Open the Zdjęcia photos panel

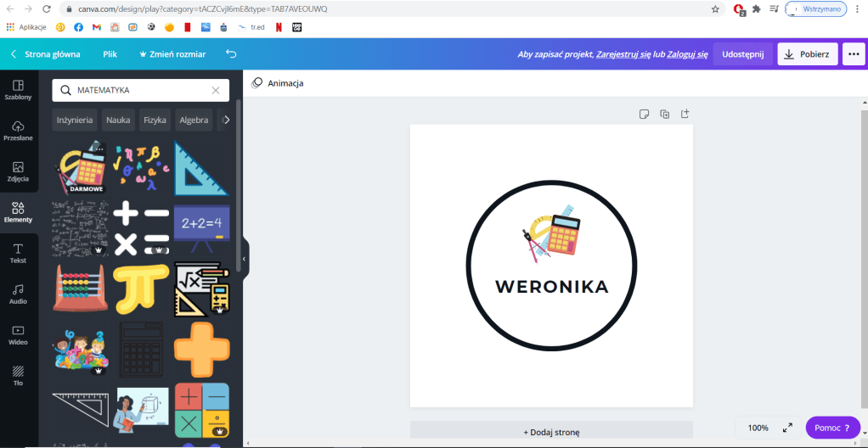pos(18,171)
